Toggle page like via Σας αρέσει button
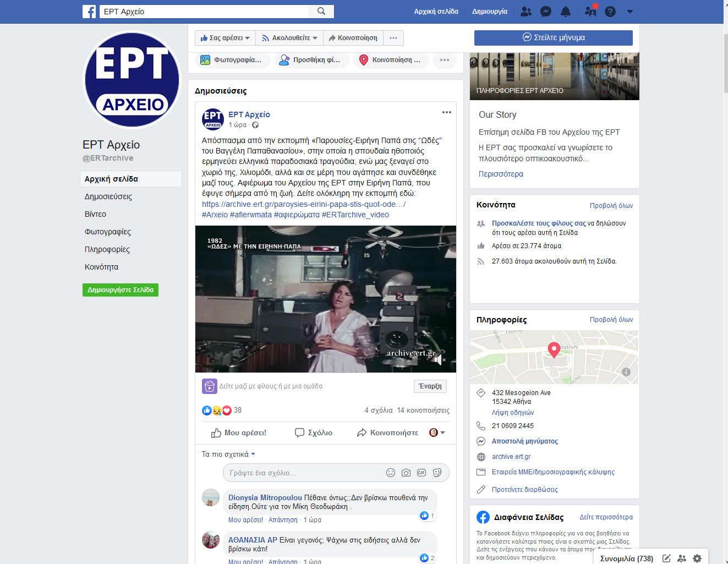 click(225, 38)
